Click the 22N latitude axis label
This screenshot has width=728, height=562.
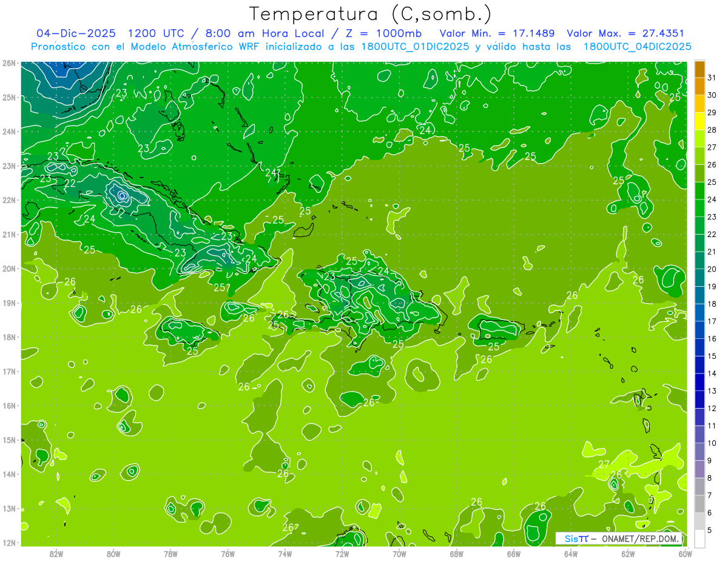coord(9,200)
